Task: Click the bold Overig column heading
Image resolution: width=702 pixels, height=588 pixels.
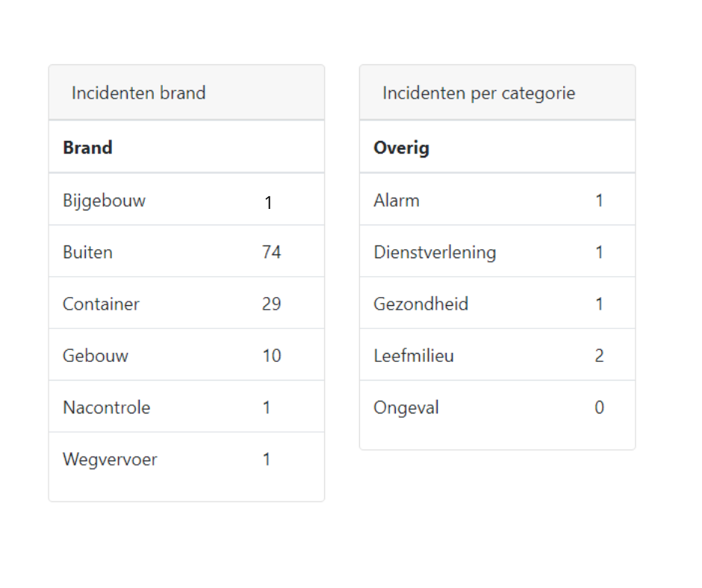Action: 402,148
